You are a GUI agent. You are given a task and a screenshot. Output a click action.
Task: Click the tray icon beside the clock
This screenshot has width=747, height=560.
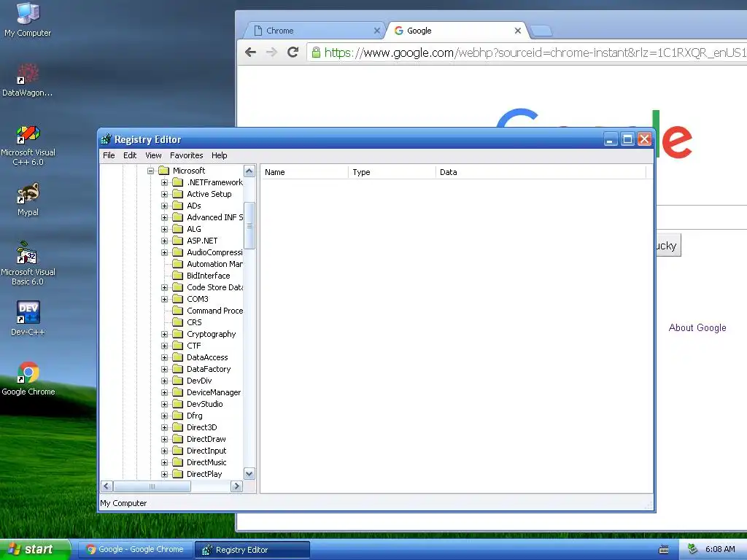pos(693,549)
